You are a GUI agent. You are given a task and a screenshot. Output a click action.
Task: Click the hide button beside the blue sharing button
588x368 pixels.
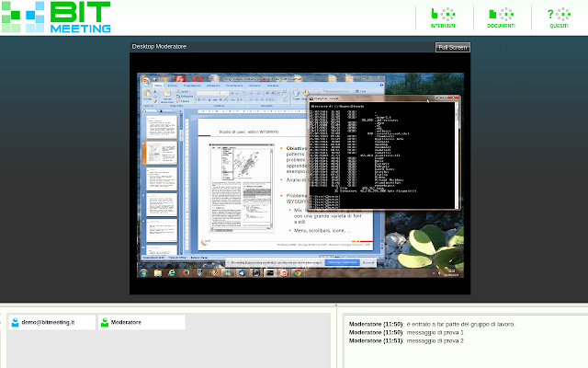point(368,262)
